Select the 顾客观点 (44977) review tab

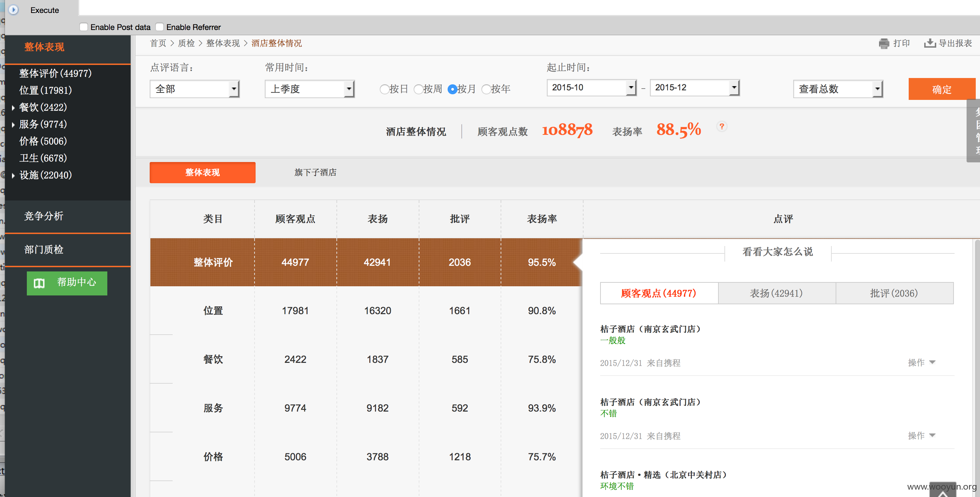click(x=659, y=293)
